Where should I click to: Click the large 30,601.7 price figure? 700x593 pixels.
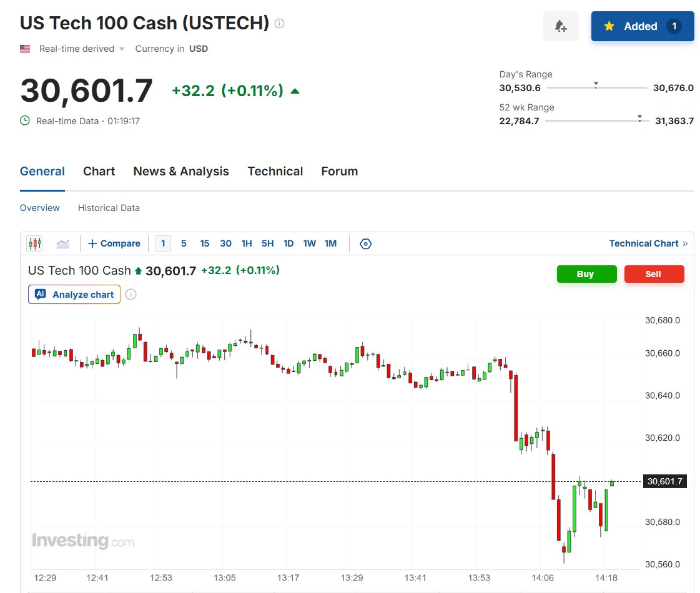coord(87,91)
